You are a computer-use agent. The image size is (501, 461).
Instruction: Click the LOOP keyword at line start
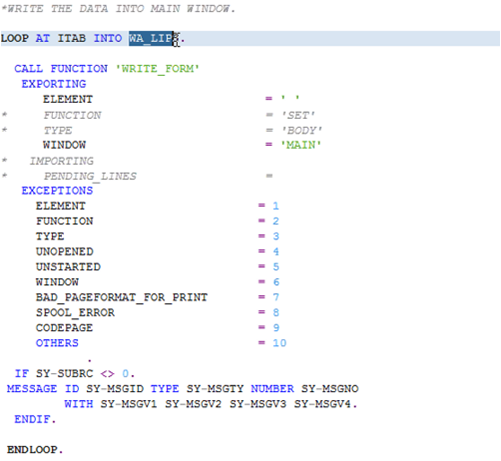point(15,38)
